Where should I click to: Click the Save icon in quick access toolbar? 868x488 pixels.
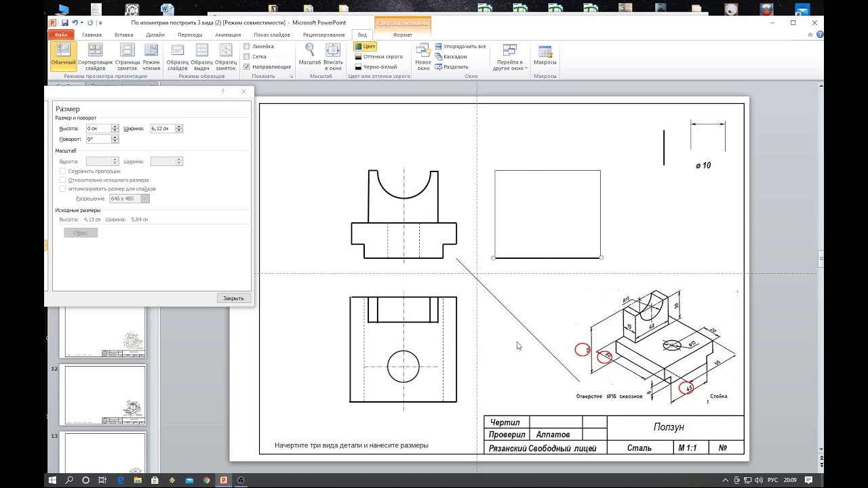click(x=65, y=22)
